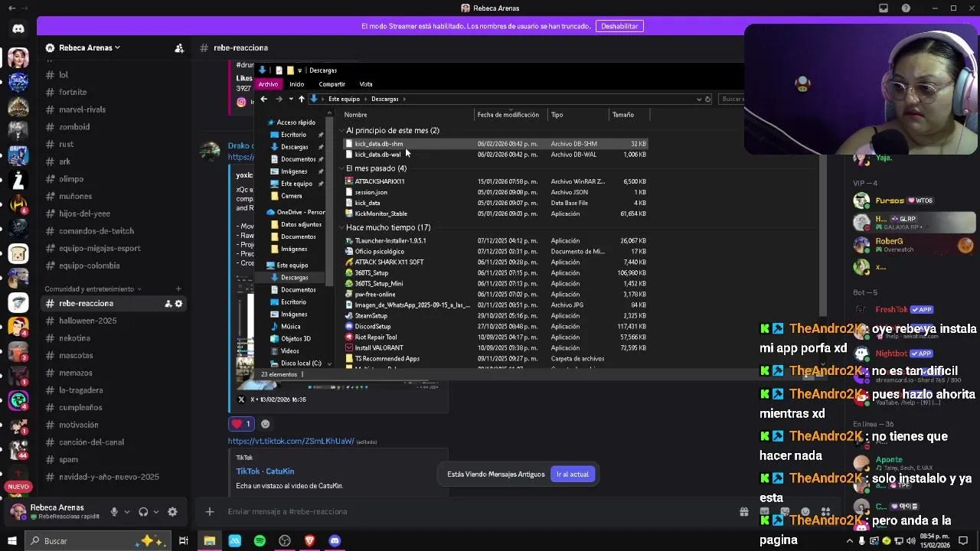This screenshot has height=551, width=980.
Task: Click Deshabilitar streamer mode button
Action: (619, 26)
